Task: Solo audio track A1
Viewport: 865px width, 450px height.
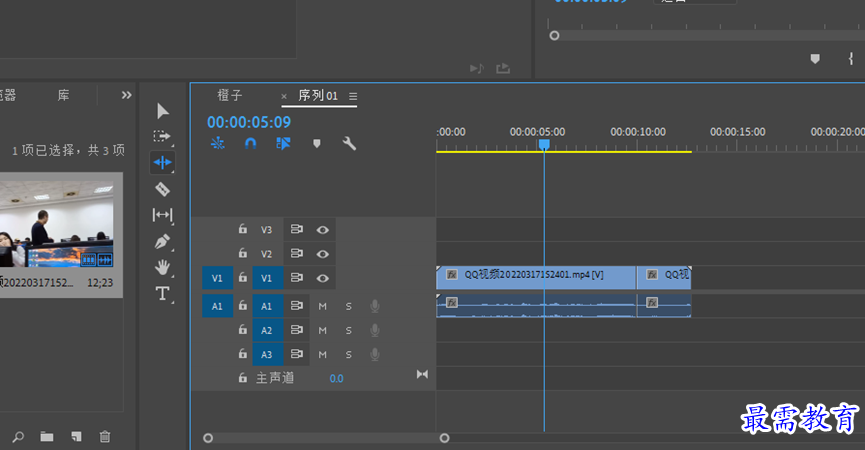Action: (x=349, y=306)
